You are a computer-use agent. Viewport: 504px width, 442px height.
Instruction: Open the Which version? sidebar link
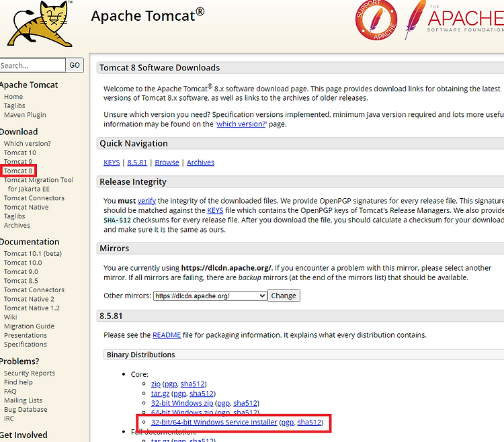pyautogui.click(x=28, y=144)
